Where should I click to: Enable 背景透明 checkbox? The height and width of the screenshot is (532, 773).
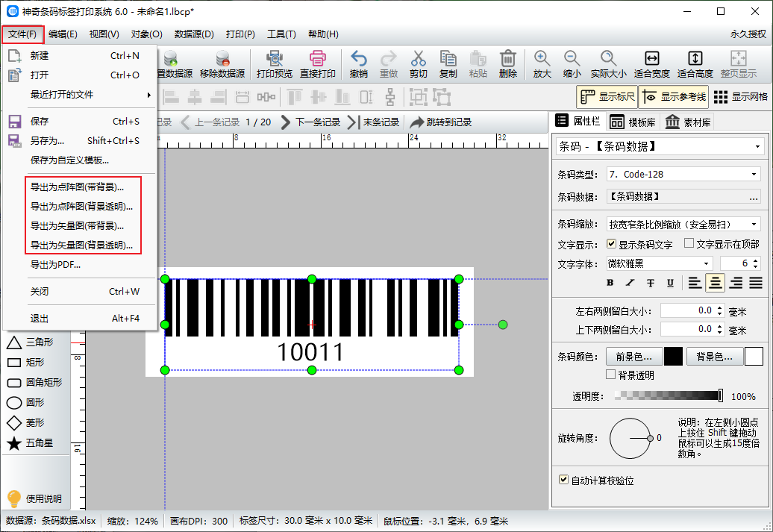click(x=610, y=375)
